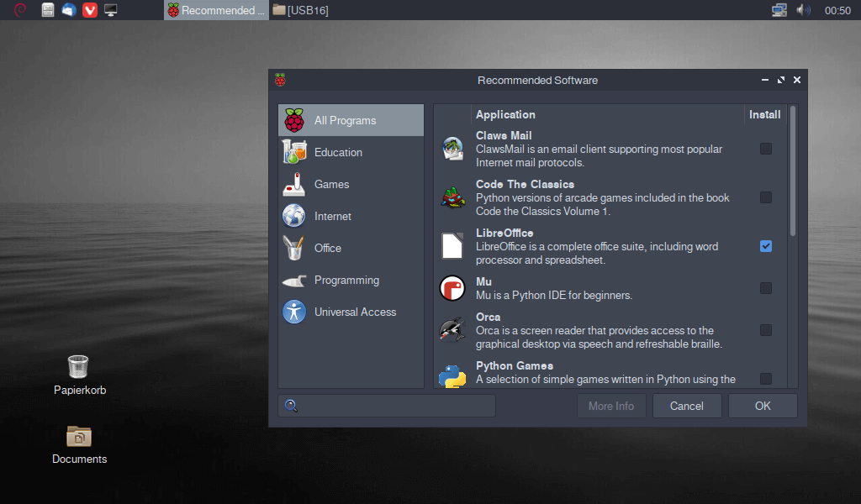Choose the Office category
This screenshot has height=504, width=861.
[351, 248]
